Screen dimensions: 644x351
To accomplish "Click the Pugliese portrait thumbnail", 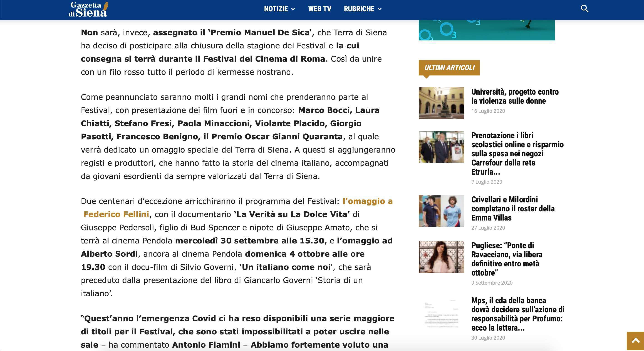I will click(441, 257).
